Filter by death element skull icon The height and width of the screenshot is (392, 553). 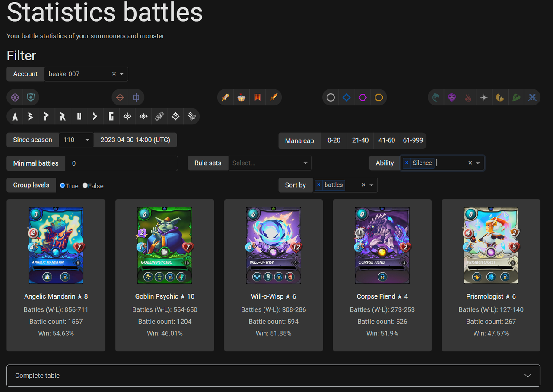click(452, 98)
